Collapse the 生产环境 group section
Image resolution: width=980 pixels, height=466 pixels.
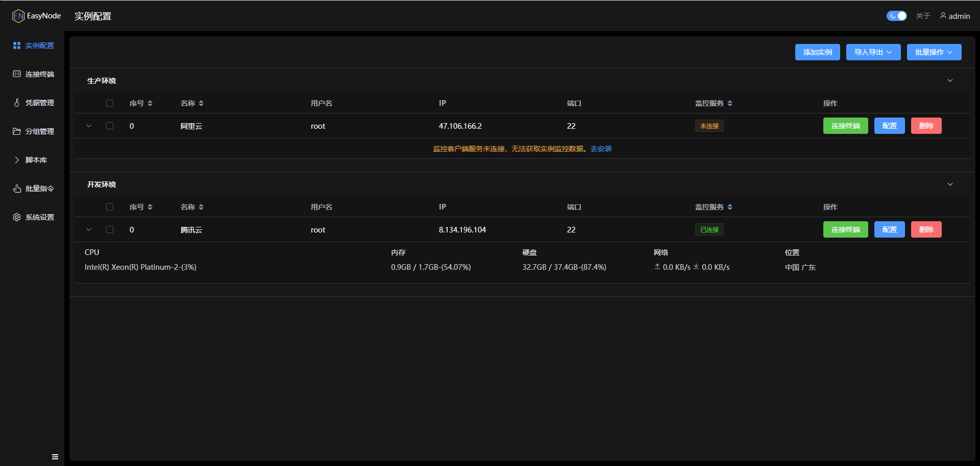tap(950, 81)
